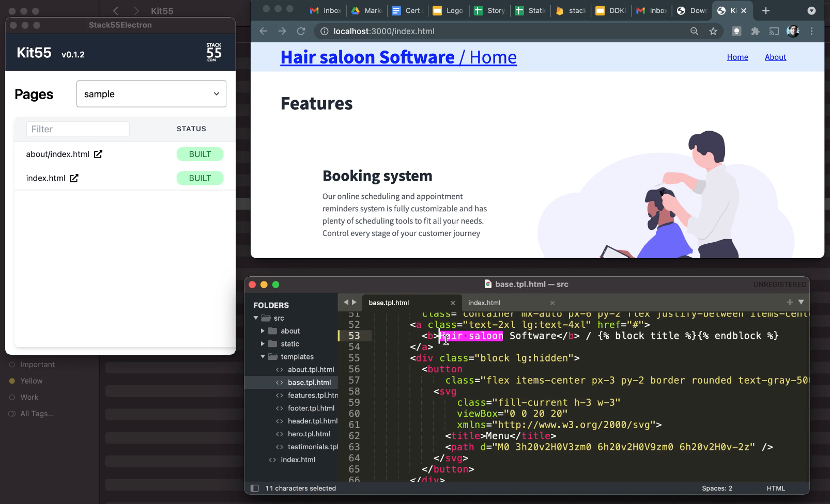This screenshot has width=830, height=504.
Task: Click BUILT status badge for index.html
Action: 200,178
